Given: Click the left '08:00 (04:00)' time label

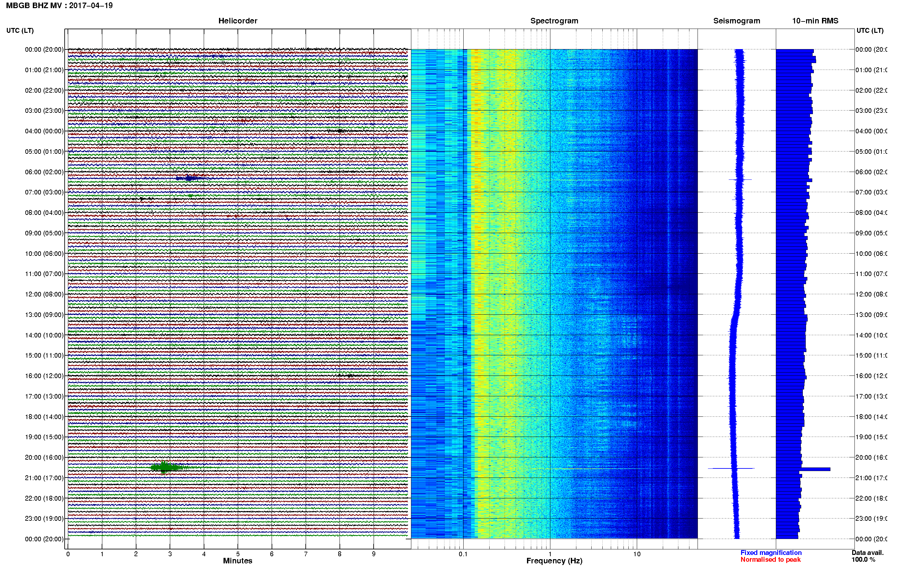Looking at the screenshot, I should tap(44, 213).
